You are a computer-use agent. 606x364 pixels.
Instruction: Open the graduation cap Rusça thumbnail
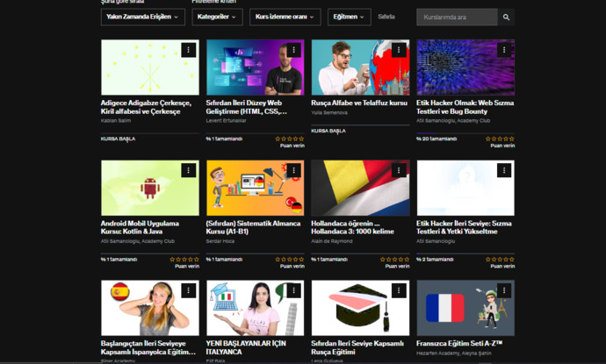tap(360, 308)
